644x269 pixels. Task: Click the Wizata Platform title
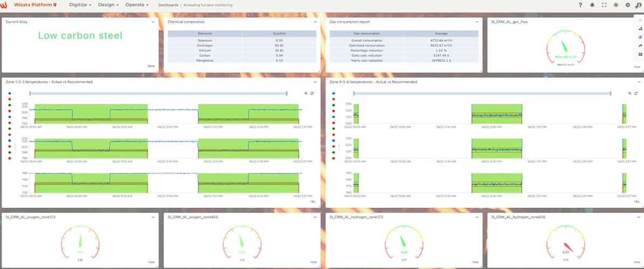(x=33, y=5)
